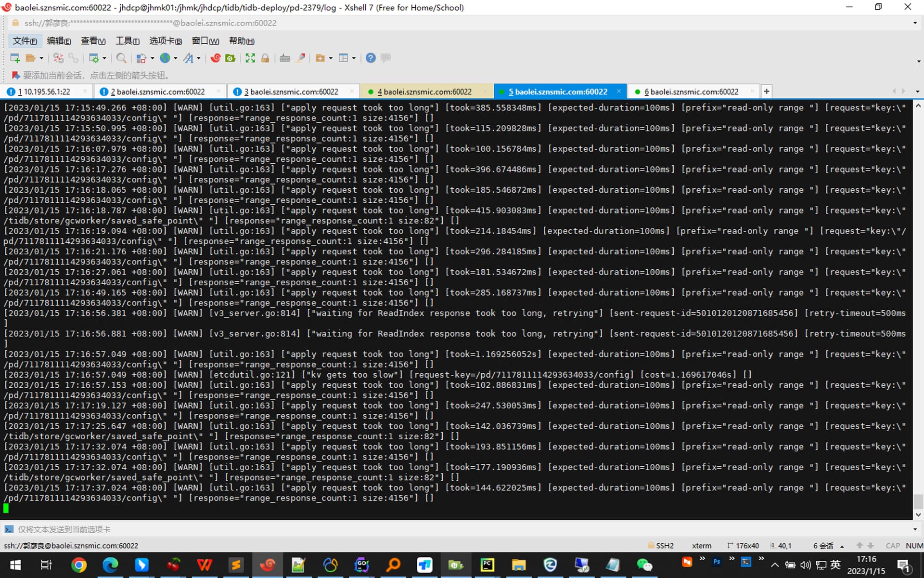Open the 文件 menu
This screenshot has height=578, width=924.
pyautogui.click(x=25, y=41)
